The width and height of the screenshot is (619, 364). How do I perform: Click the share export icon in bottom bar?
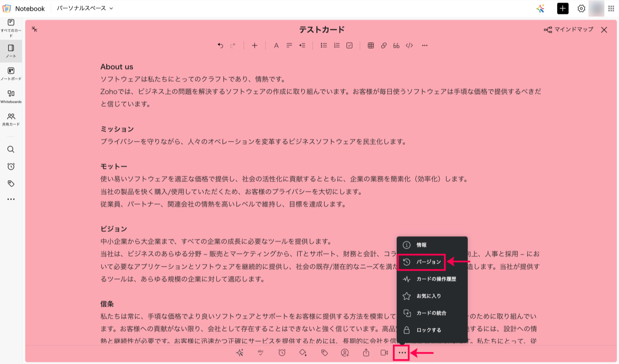[366, 353]
